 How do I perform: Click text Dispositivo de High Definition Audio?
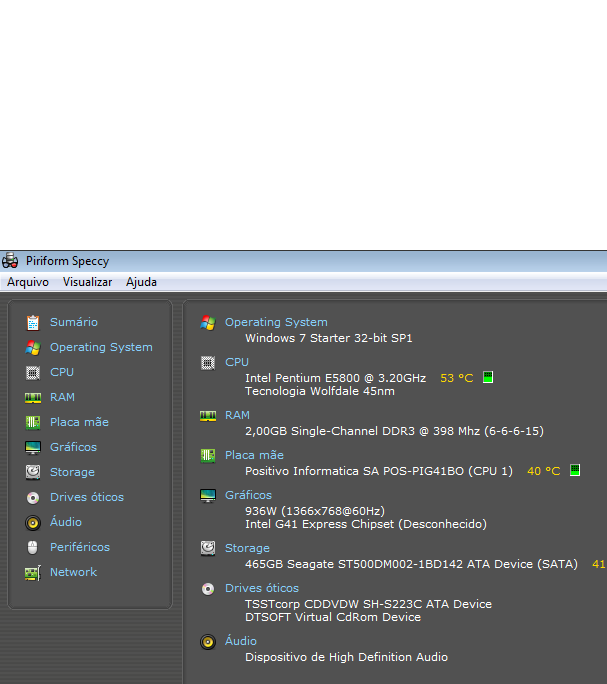pos(346,657)
